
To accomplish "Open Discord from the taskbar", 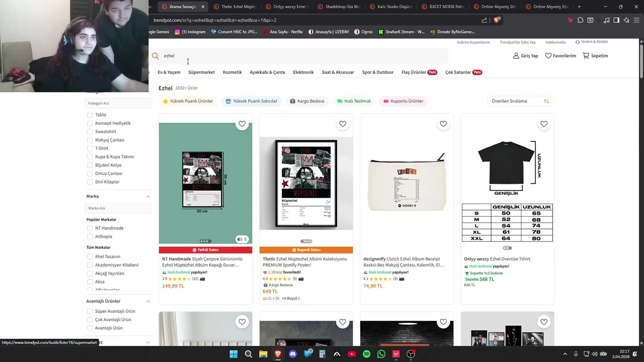I will pyautogui.click(x=293, y=354).
